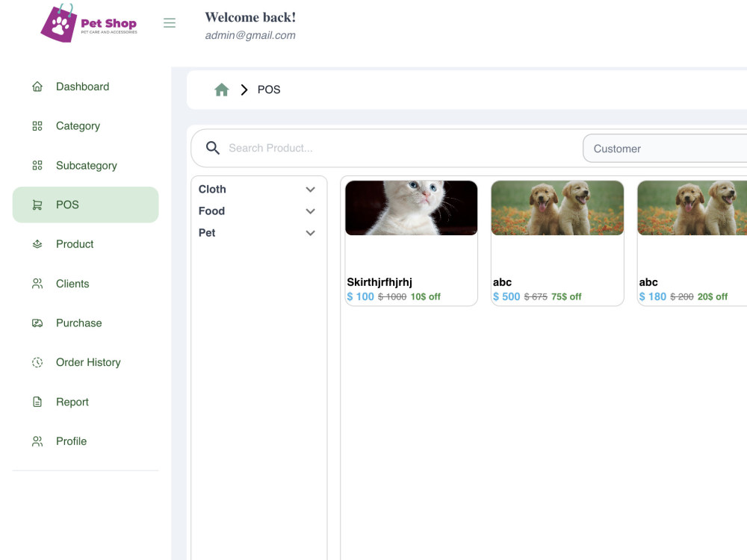Expand the Food category
The width and height of the screenshot is (747, 560).
click(310, 211)
